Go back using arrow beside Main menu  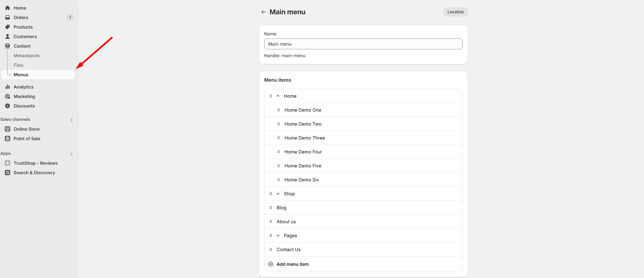click(264, 12)
